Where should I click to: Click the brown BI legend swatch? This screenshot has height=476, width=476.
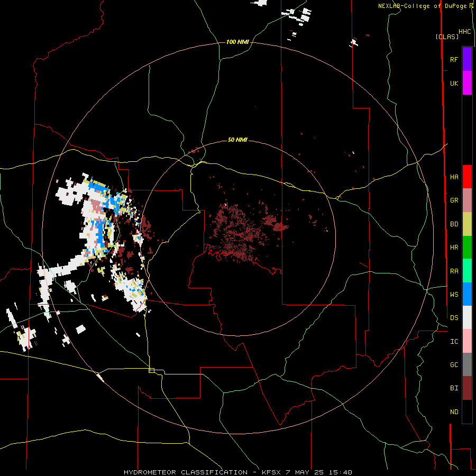coord(467,388)
